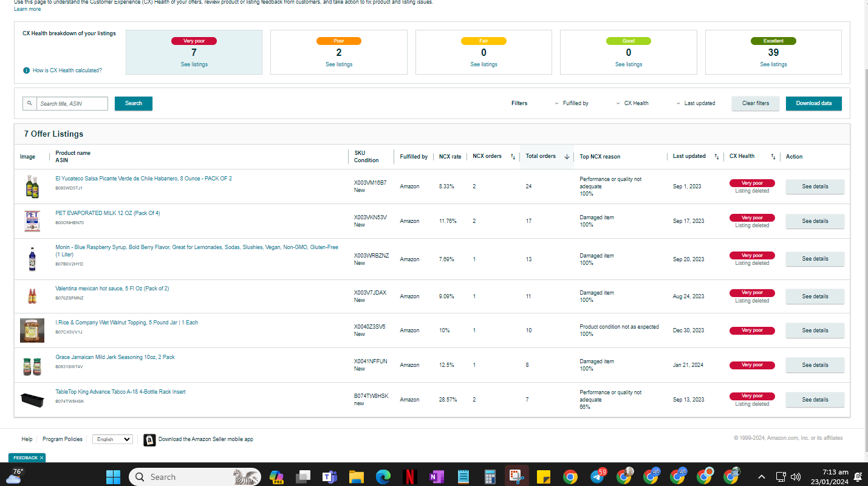Select the Excellent CX Health card
The height and width of the screenshot is (486, 868).
click(x=773, y=52)
